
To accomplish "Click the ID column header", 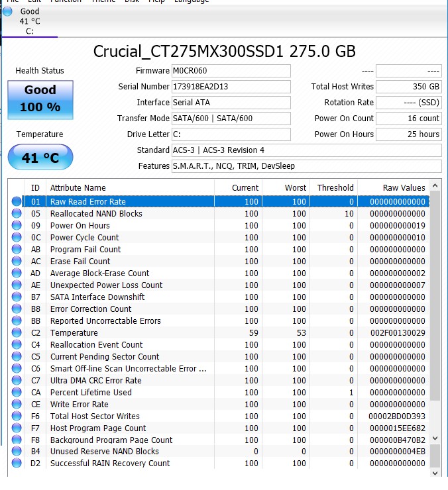I will (35, 188).
